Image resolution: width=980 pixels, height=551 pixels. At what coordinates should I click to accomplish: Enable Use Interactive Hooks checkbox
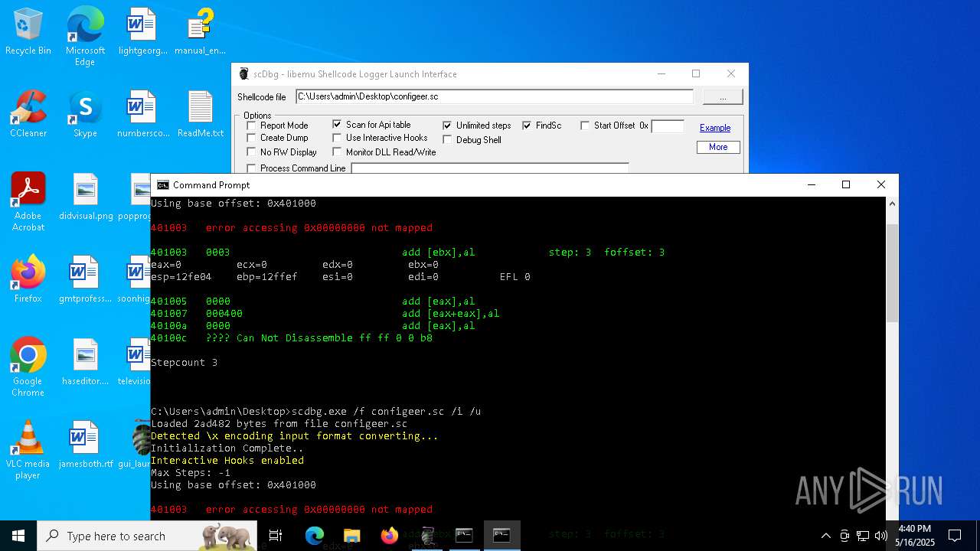click(x=337, y=138)
